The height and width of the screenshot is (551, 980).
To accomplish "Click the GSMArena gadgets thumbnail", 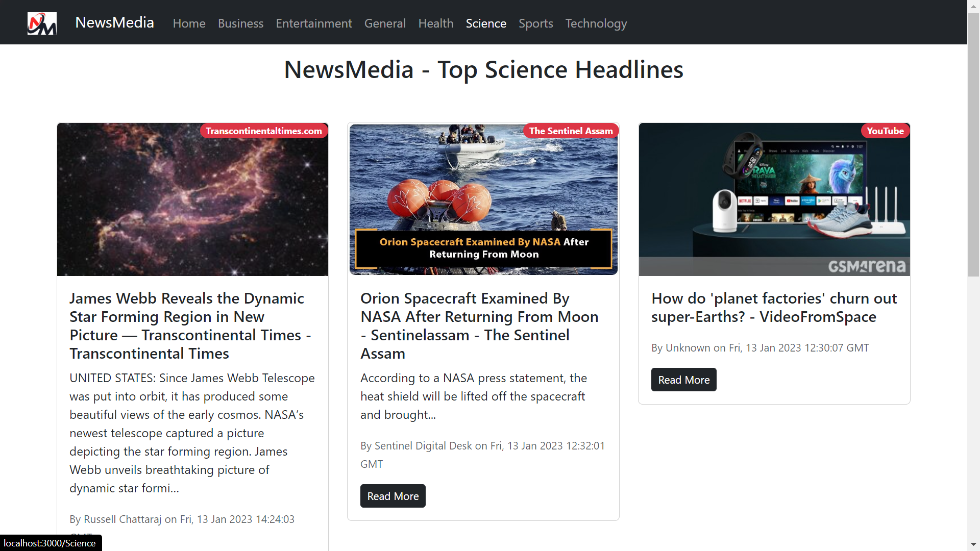I will tap(774, 199).
